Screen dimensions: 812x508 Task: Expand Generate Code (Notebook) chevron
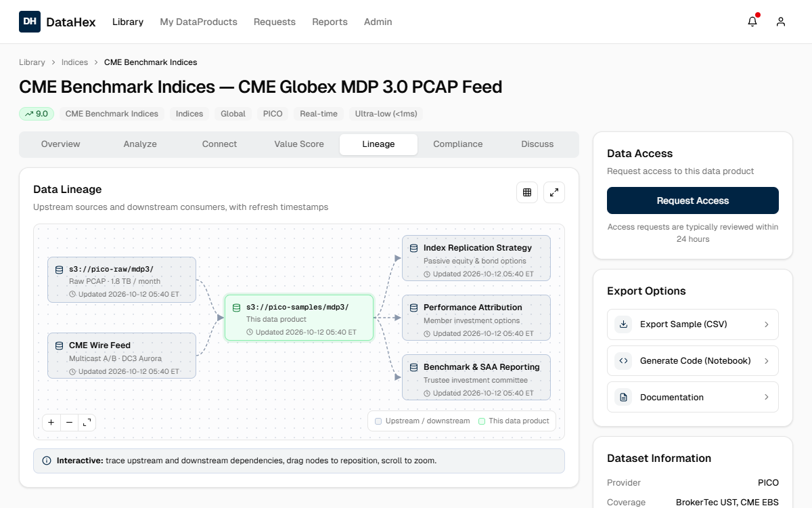[x=767, y=361]
